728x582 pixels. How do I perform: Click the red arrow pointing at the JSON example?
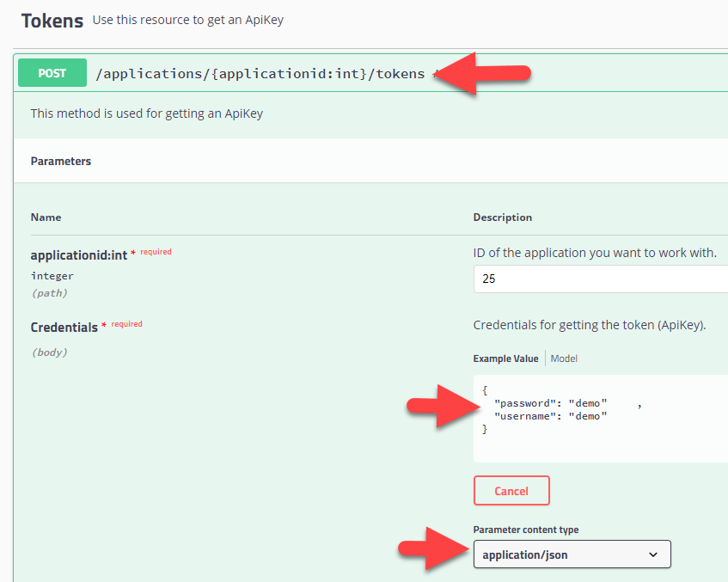(x=442, y=405)
